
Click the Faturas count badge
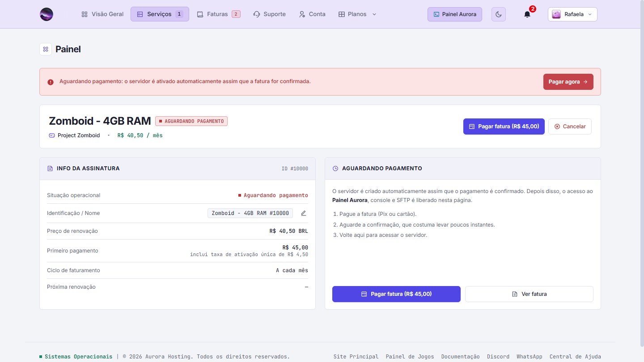[236, 14]
